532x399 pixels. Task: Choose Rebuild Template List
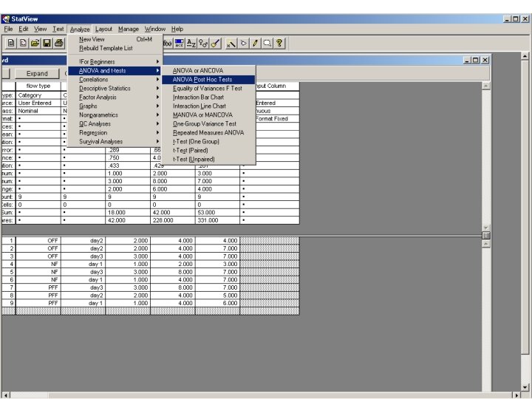[x=115, y=48]
